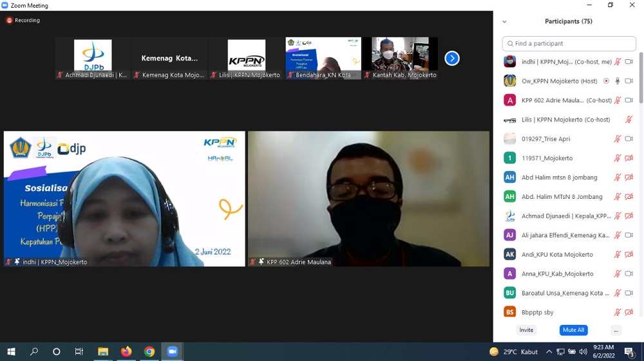Image resolution: width=644 pixels, height=361 pixels.
Task: Open Firefox from the taskbar
Action: click(126, 352)
